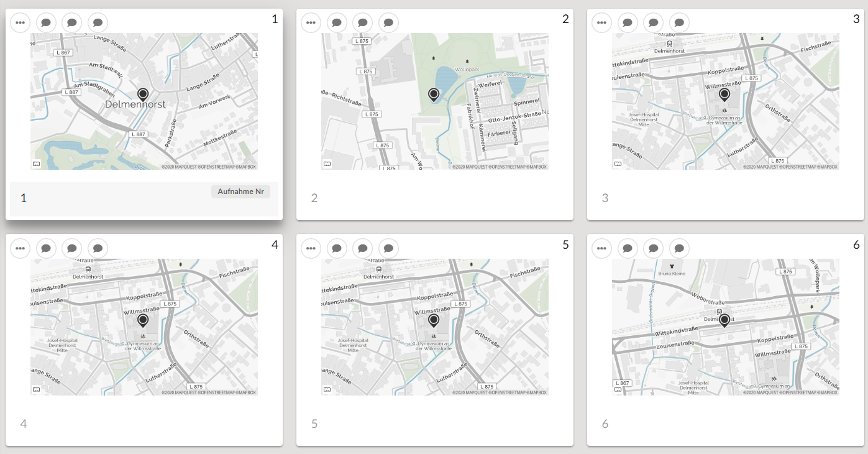
Task: Click the ellipsis icon on card 6
Action: (601, 248)
